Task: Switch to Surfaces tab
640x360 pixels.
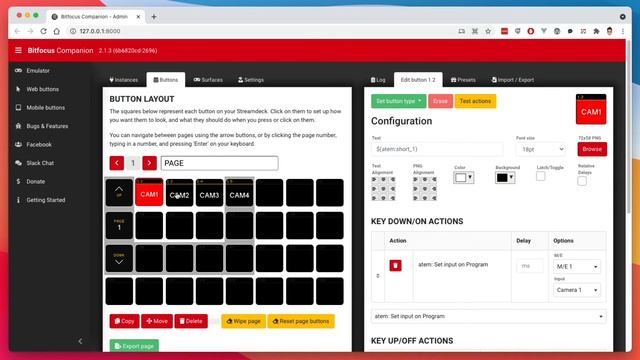Action: point(208,80)
